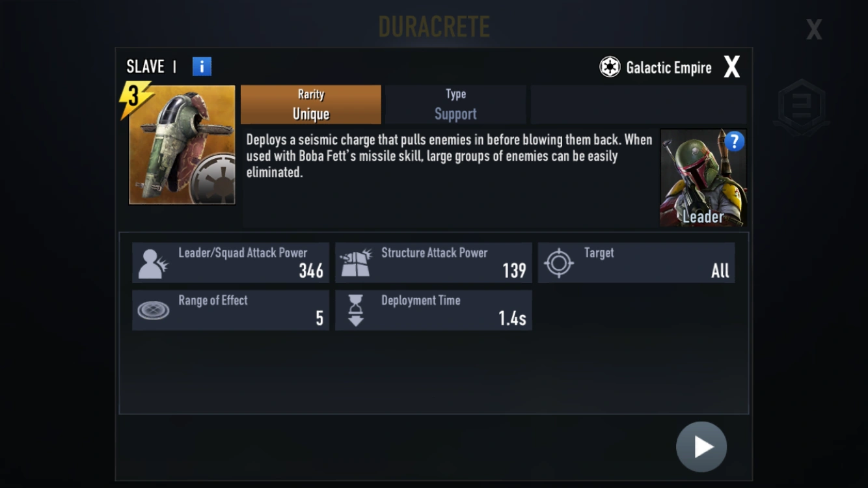The width and height of the screenshot is (868, 488).
Task: Go to the next unit with the arrow button
Action: 701,447
